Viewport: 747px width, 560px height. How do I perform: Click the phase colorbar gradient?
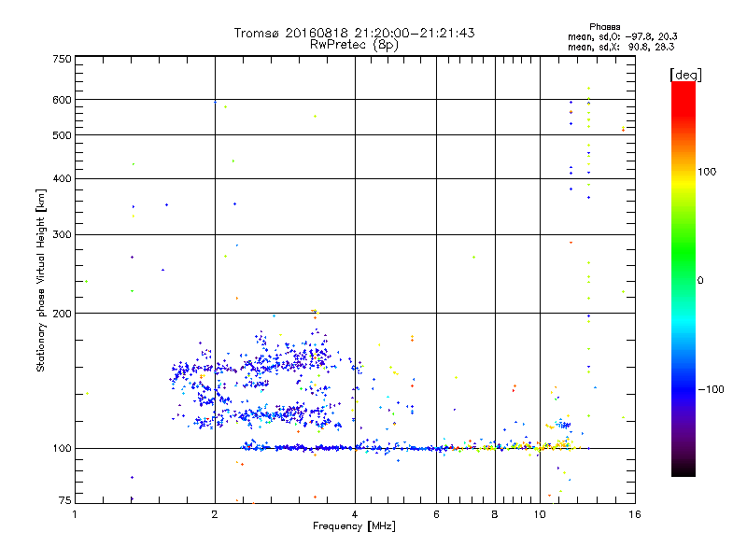684,279
